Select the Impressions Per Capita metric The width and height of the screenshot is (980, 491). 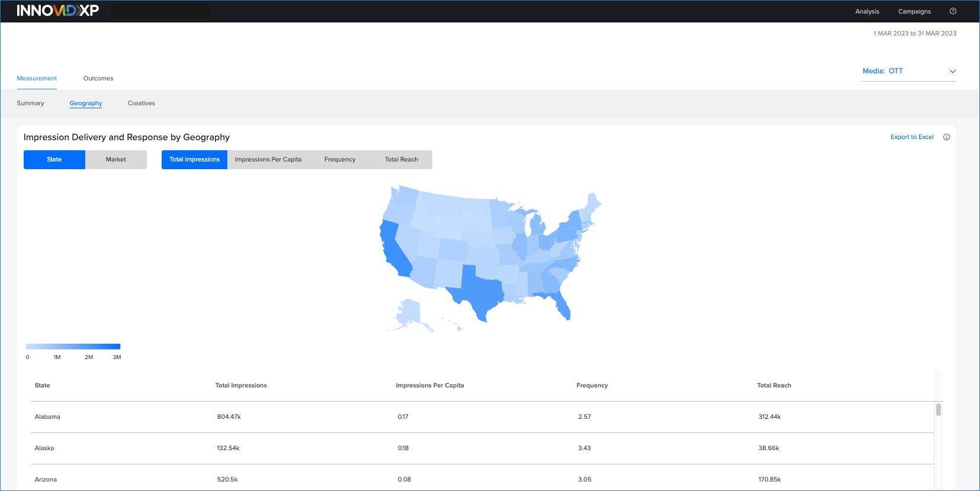click(268, 160)
